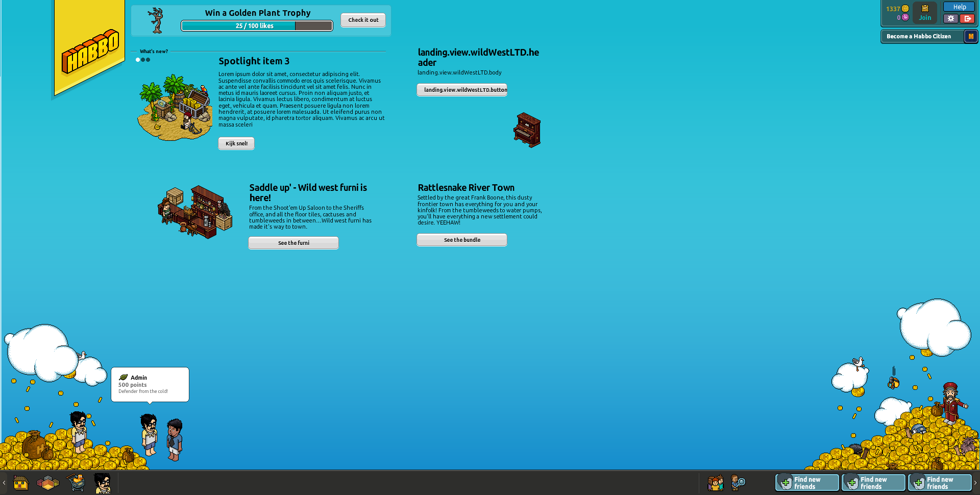Click the Golden Plant Trophy icon
Image resolution: width=980 pixels, height=495 pixels.
tap(157, 20)
